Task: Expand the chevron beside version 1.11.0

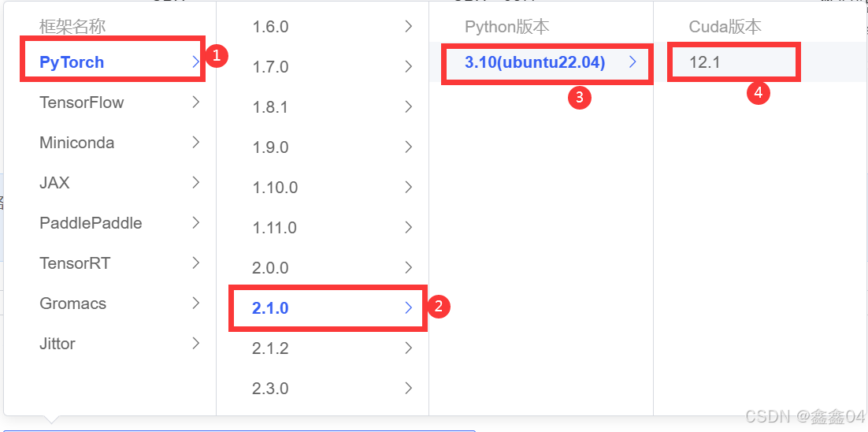Action: click(x=408, y=228)
